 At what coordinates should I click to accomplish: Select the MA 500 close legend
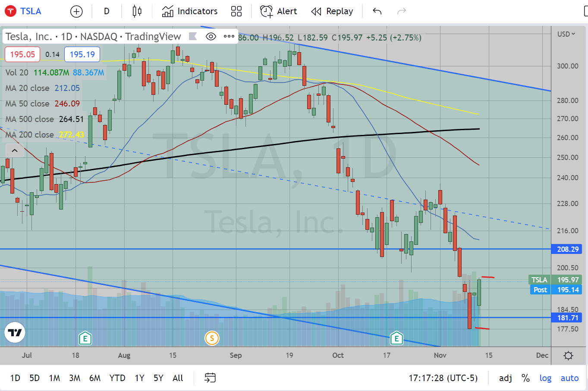pos(29,119)
